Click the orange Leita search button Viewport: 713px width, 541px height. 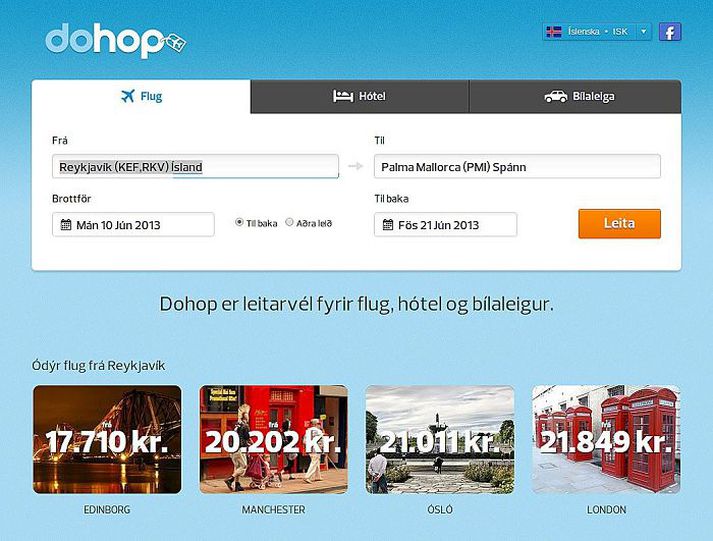619,224
